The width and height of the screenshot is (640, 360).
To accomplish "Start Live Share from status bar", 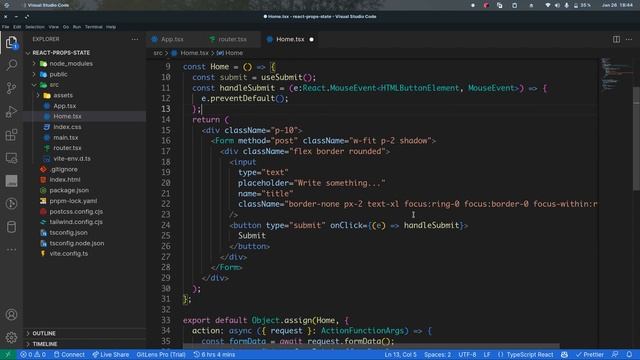I will (x=110, y=355).
